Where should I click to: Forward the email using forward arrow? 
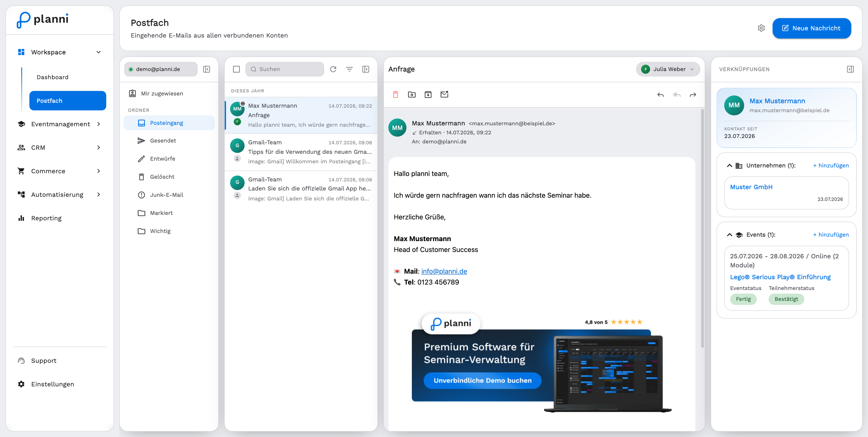(x=693, y=95)
